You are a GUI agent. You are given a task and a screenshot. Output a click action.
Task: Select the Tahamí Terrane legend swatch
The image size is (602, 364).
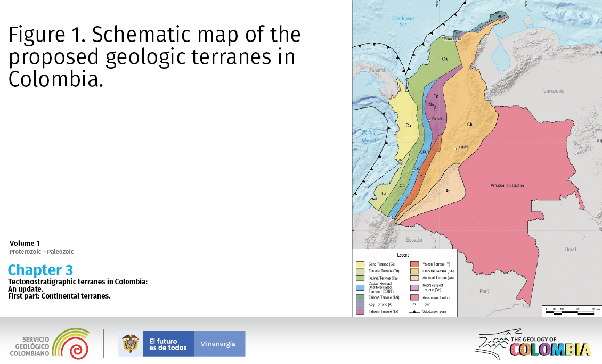point(360,311)
